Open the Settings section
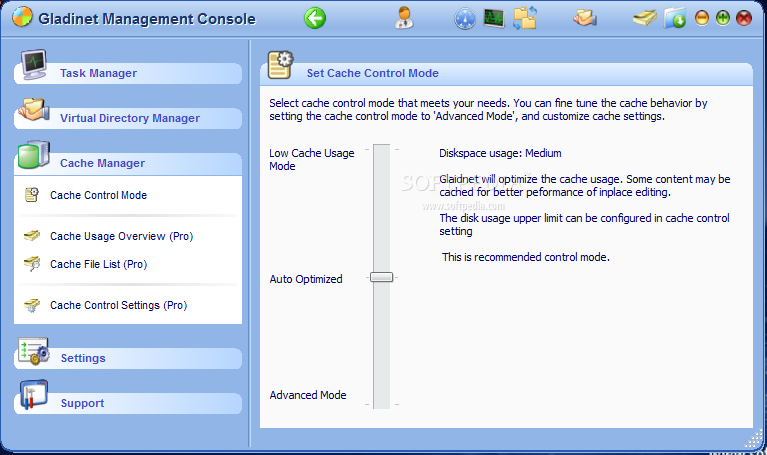This screenshot has height=455, width=767. coord(82,358)
